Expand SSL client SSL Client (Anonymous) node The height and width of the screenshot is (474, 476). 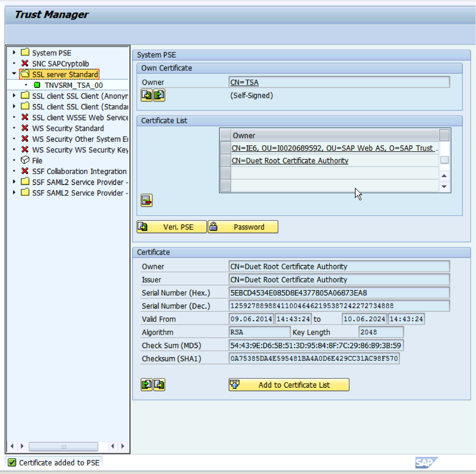(14, 96)
